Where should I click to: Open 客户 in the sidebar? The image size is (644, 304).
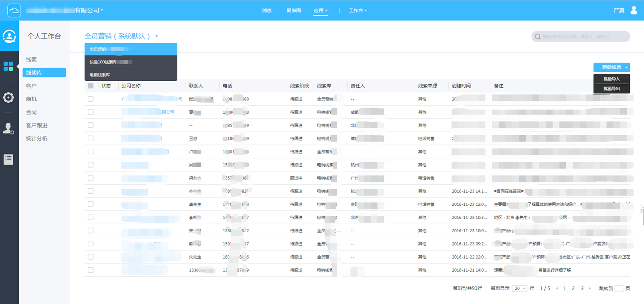pos(32,86)
